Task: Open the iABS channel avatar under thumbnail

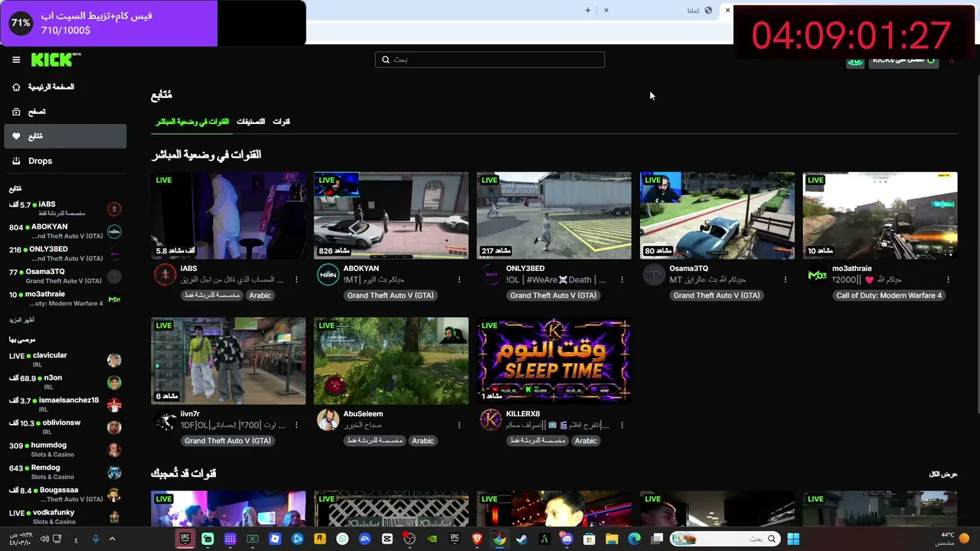Action: [x=165, y=275]
